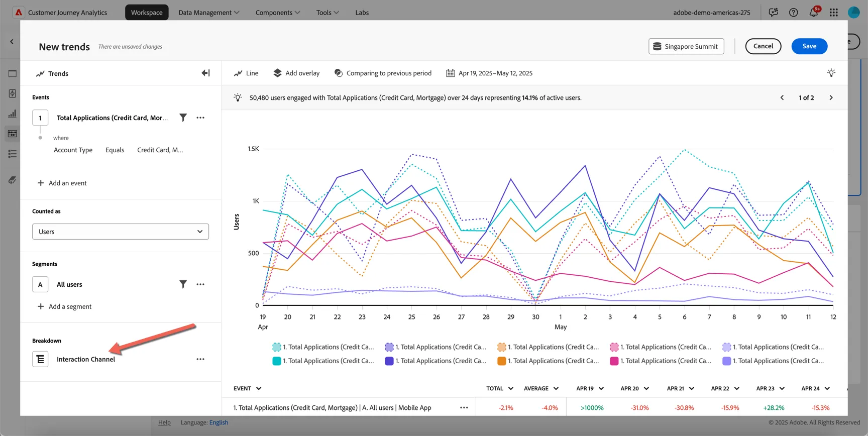This screenshot has width=868, height=436.
Task: Open the Labs tab
Action: [362, 13]
